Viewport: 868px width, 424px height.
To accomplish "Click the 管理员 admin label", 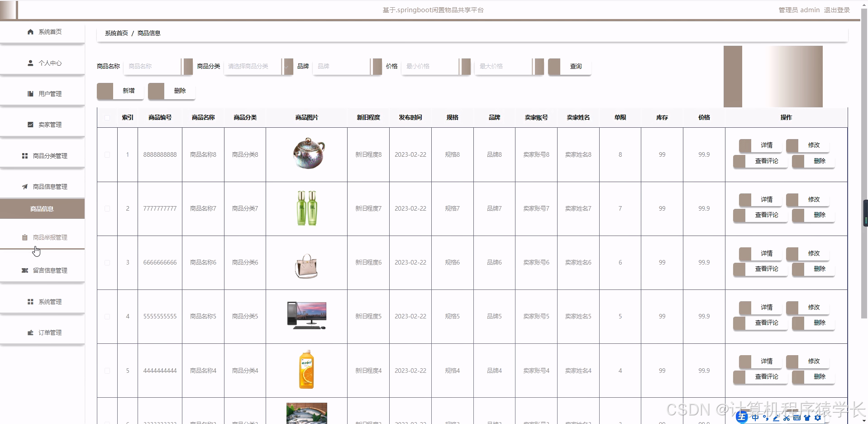I will [x=799, y=10].
